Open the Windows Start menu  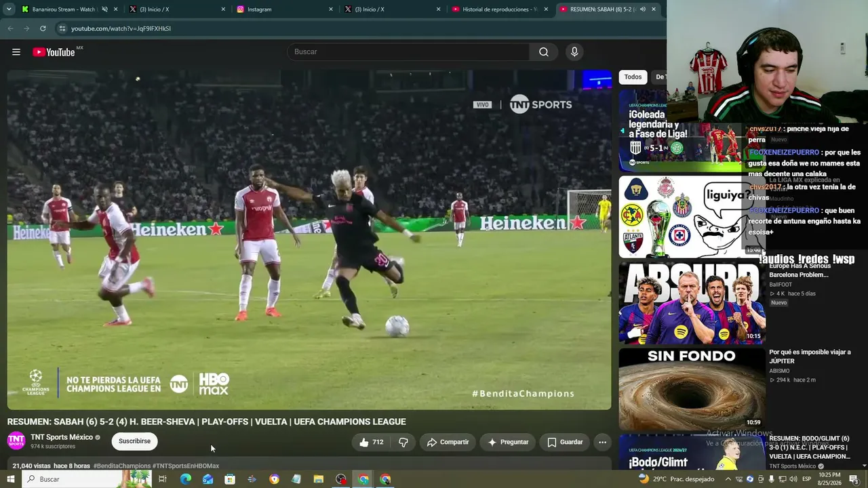pos(10,479)
